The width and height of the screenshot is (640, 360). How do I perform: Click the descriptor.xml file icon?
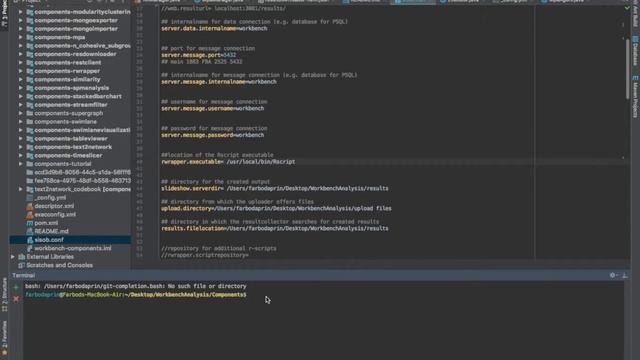pyautogui.click(x=30, y=206)
